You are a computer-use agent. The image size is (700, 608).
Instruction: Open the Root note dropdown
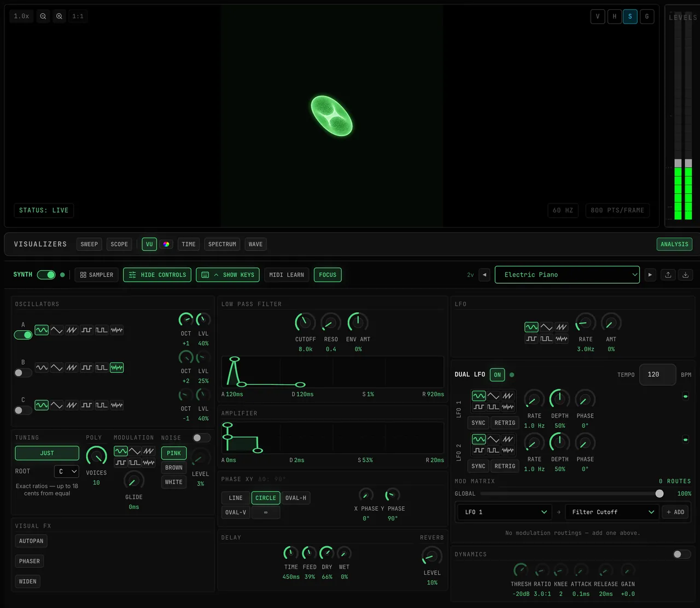click(67, 471)
